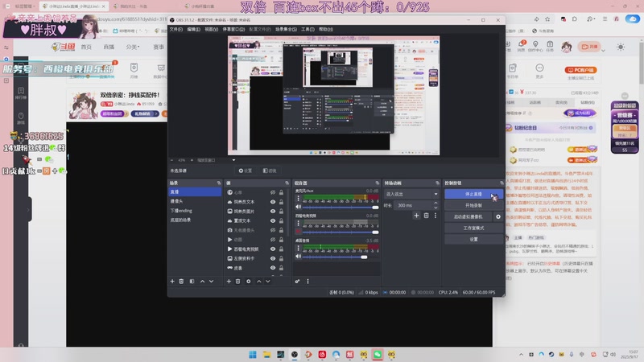Lock the 西橙电竞视频 source

pyautogui.click(x=281, y=249)
